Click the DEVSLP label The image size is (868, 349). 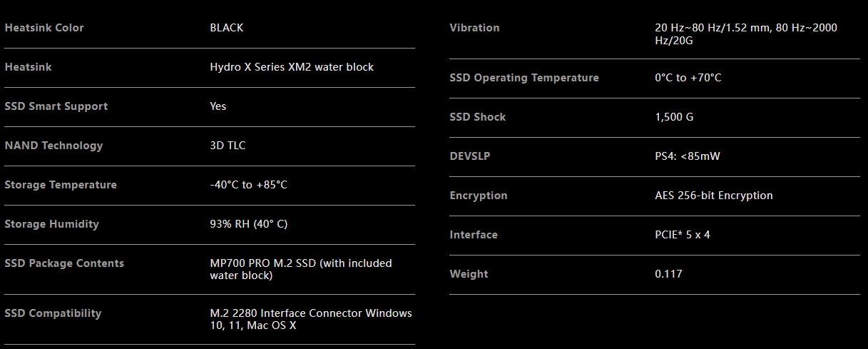[x=469, y=156]
